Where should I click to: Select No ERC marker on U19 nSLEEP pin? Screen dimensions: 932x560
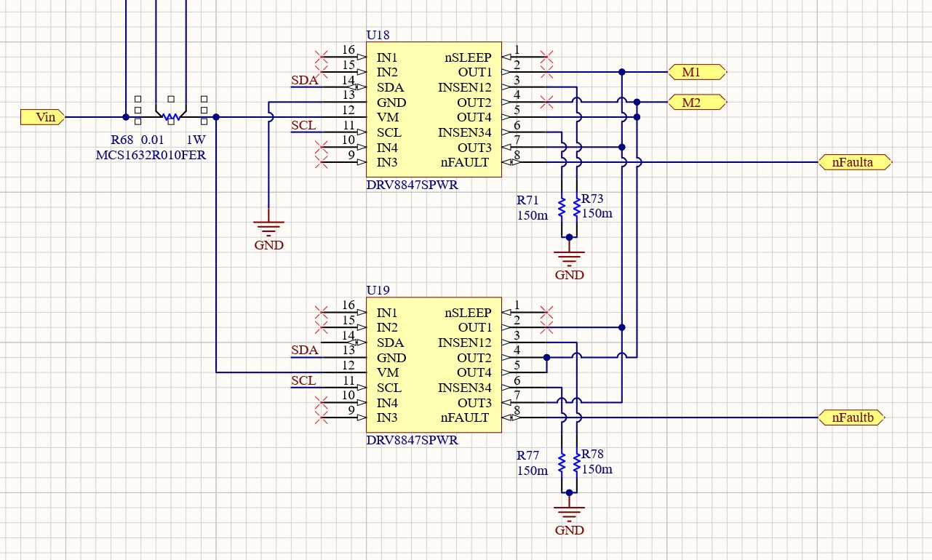[547, 313]
